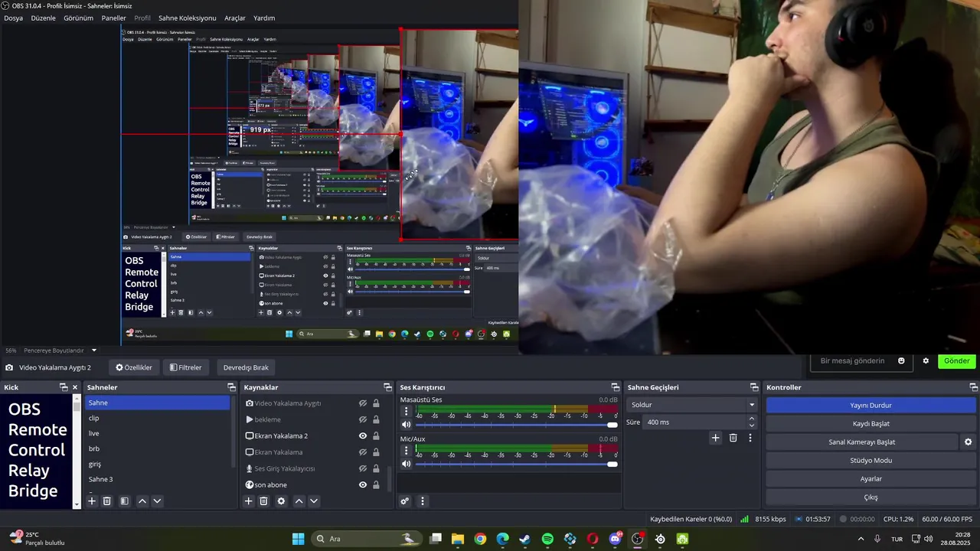980x551 pixels.
Task: Hide the son abone source
Action: tap(363, 485)
